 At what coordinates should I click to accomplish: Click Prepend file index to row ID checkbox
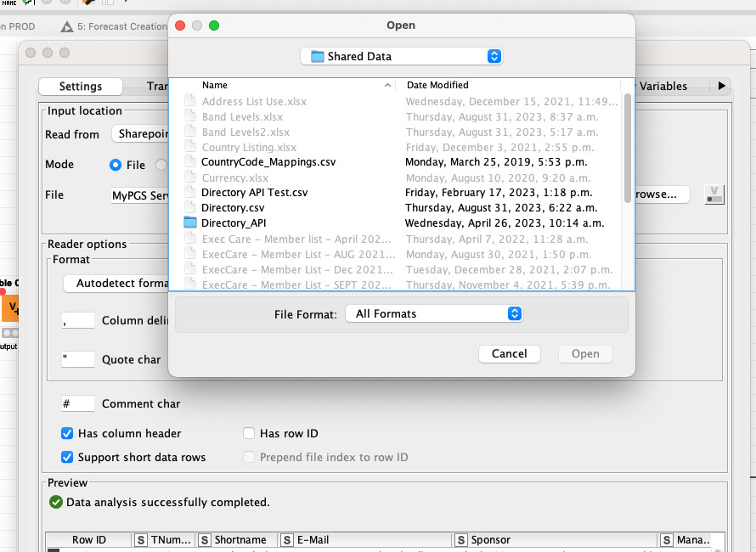249,457
